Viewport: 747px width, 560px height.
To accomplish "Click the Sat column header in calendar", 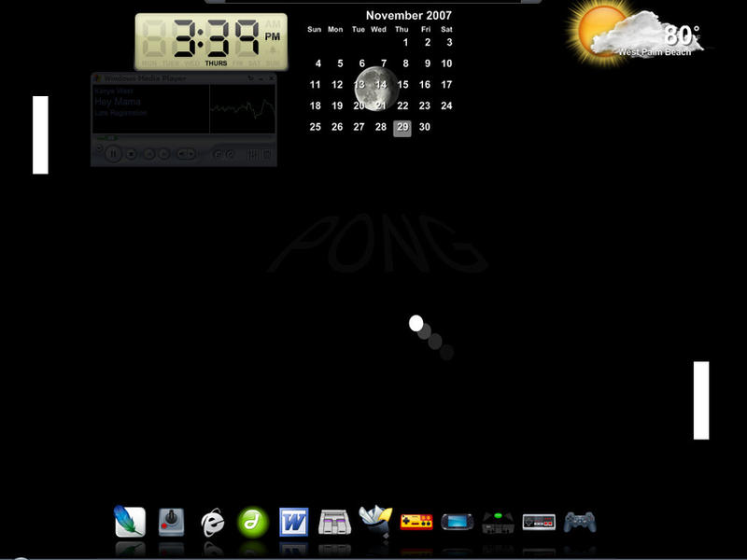I will tap(446, 29).
